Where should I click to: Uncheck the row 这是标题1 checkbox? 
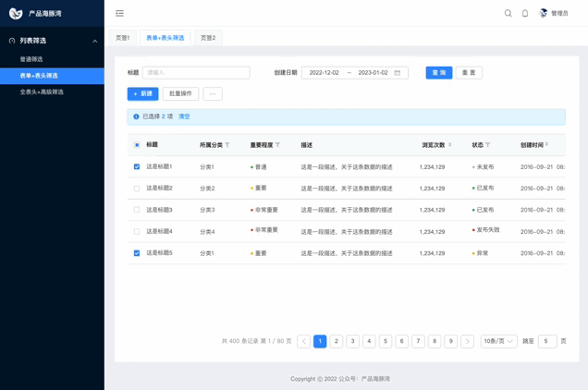click(x=137, y=166)
